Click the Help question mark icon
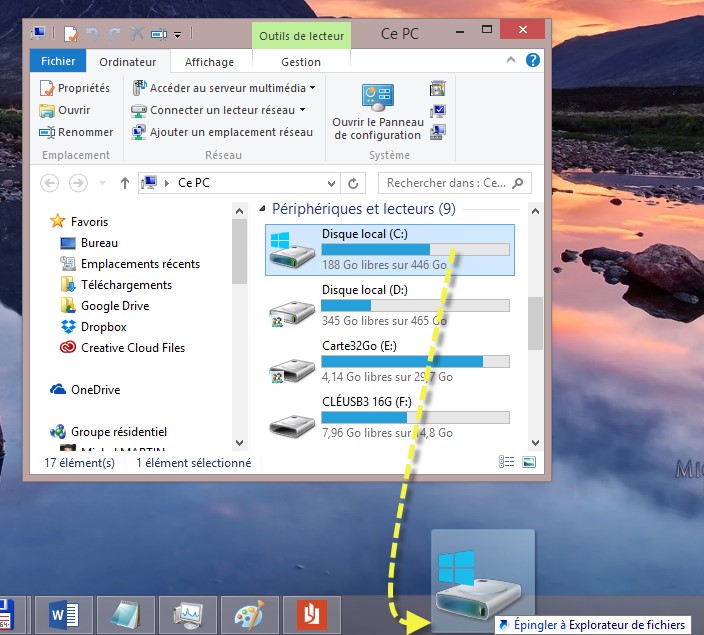 [534, 61]
